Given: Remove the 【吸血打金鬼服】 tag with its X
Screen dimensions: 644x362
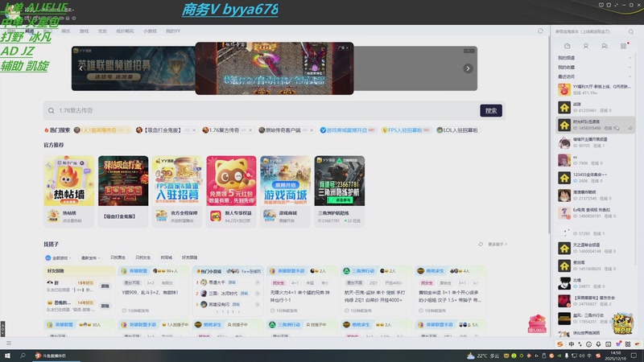Looking at the screenshot, I should click(x=194, y=130).
